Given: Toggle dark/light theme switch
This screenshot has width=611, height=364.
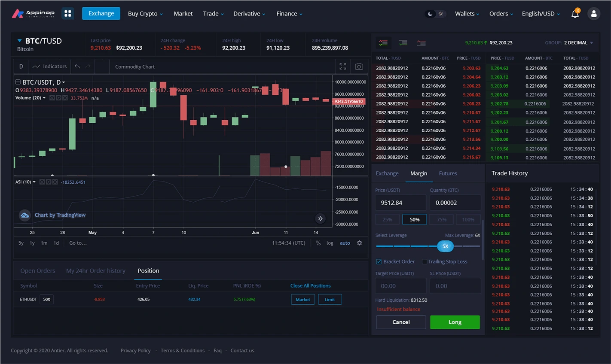Looking at the screenshot, I should coord(435,14).
